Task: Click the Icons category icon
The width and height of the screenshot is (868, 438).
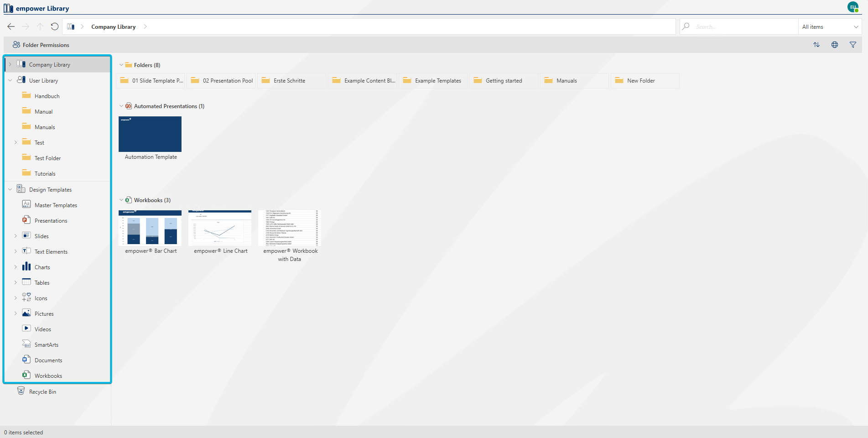Action: pos(26,297)
